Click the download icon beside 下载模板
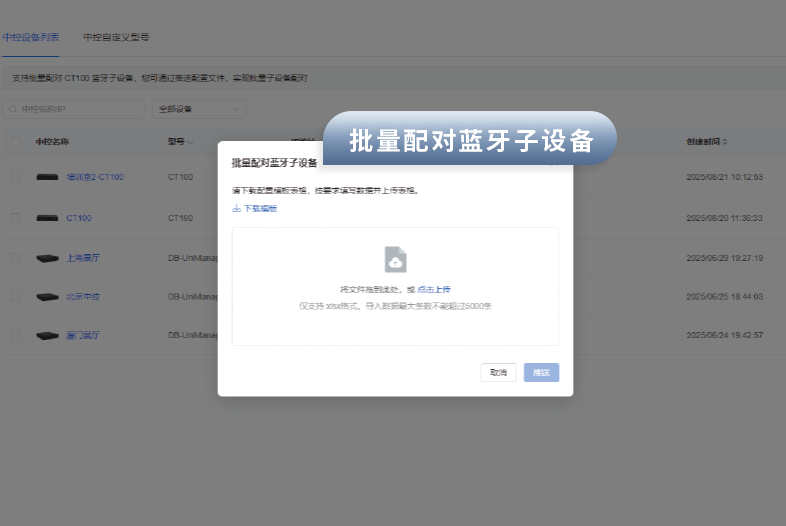The width and height of the screenshot is (786, 526). click(237, 209)
